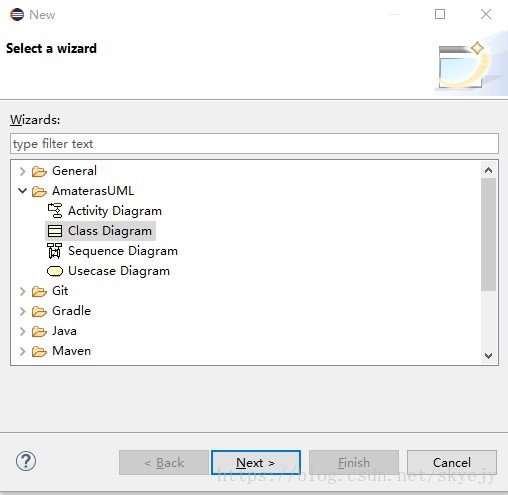This screenshot has height=495, width=508.
Task: Click the Java folder icon
Action: tap(39, 331)
